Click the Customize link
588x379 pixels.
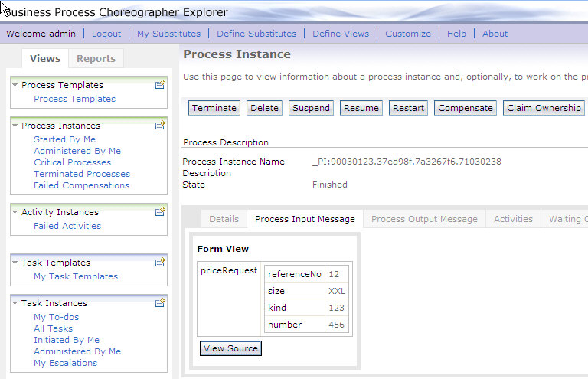click(408, 34)
